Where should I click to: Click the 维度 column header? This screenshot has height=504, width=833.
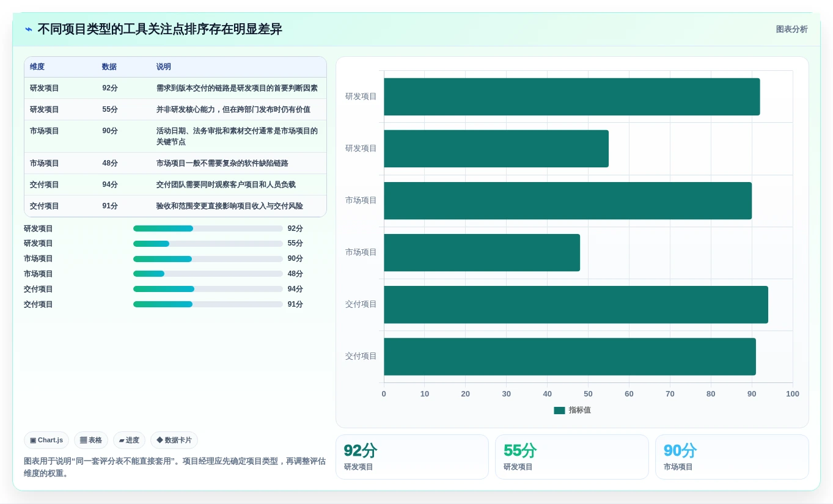pos(37,67)
